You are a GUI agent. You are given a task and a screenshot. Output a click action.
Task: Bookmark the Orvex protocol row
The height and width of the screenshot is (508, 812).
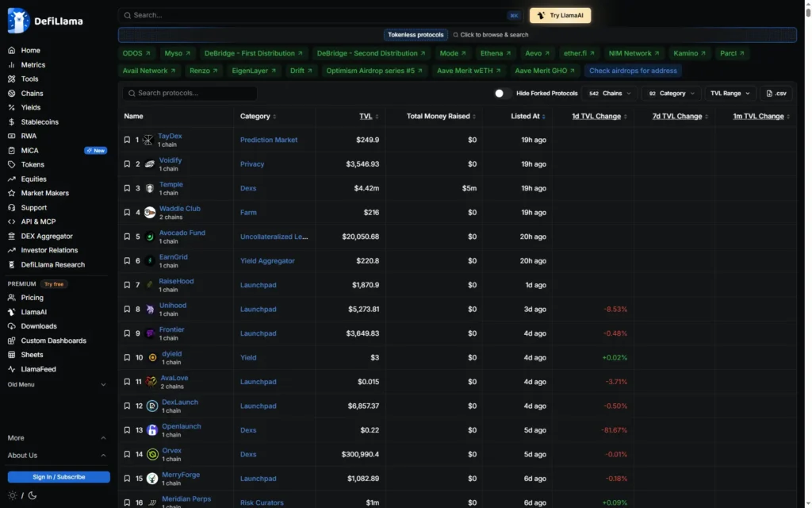[x=127, y=454]
